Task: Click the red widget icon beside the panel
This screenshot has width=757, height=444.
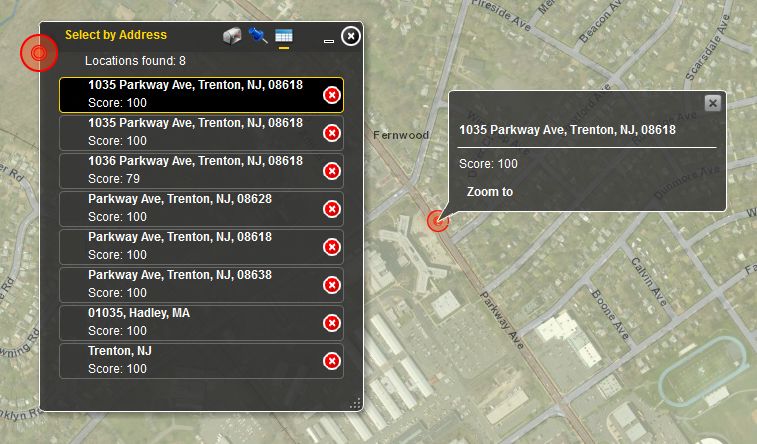Action: pyautogui.click(x=38, y=52)
